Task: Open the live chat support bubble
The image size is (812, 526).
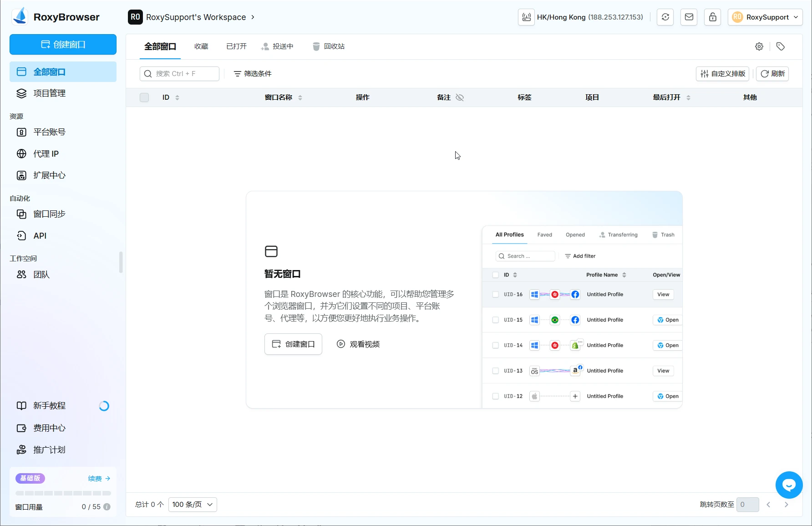Action: (x=789, y=485)
